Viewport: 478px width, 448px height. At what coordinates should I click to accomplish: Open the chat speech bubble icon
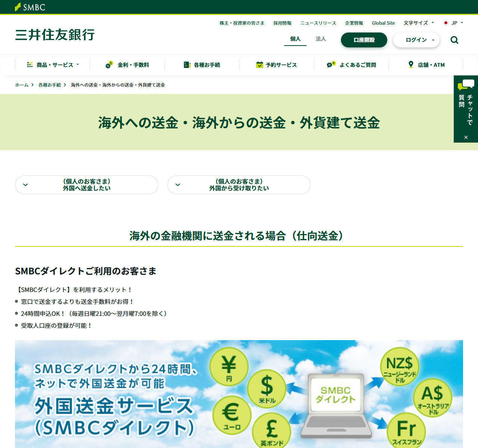click(x=466, y=84)
